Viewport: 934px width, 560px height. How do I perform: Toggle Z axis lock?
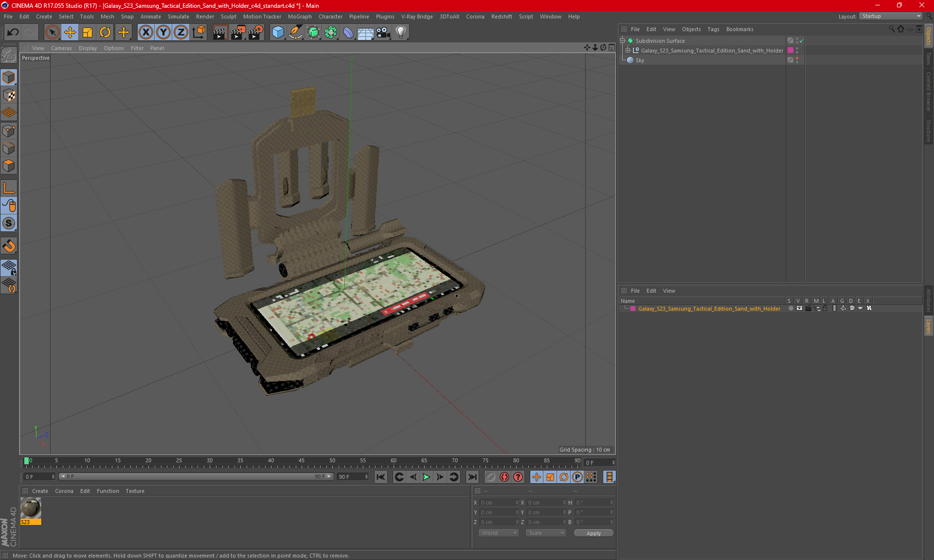181,32
